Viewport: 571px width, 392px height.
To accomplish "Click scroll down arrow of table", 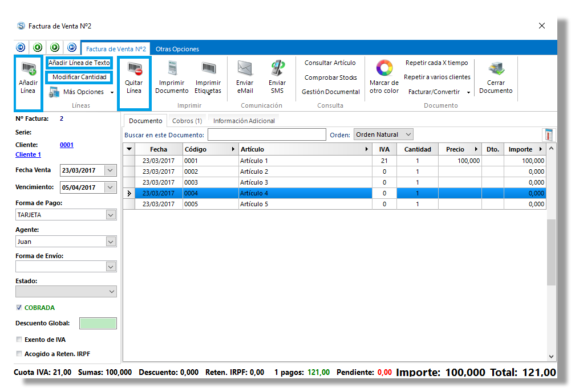I will (552, 357).
